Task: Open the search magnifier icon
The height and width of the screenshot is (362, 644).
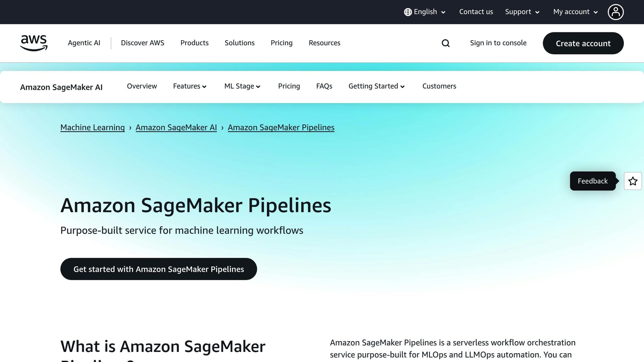Action: point(446,43)
